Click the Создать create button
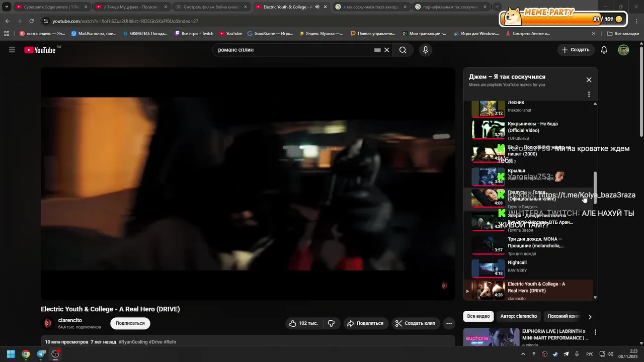 [x=576, y=50]
